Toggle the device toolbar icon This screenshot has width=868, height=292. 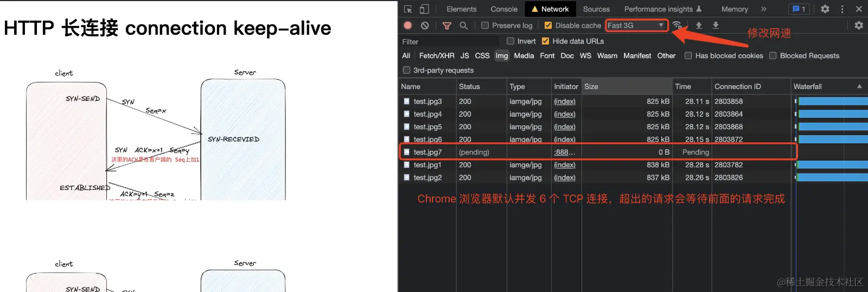point(424,9)
